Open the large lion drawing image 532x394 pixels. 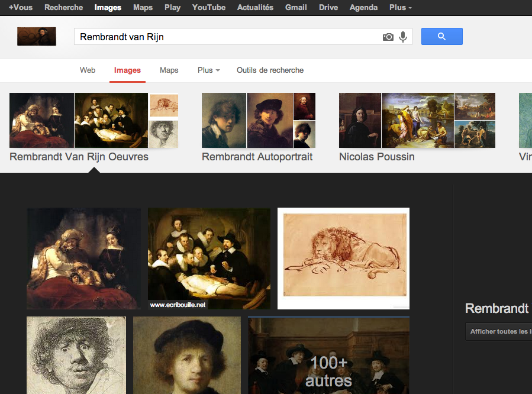[x=343, y=259]
